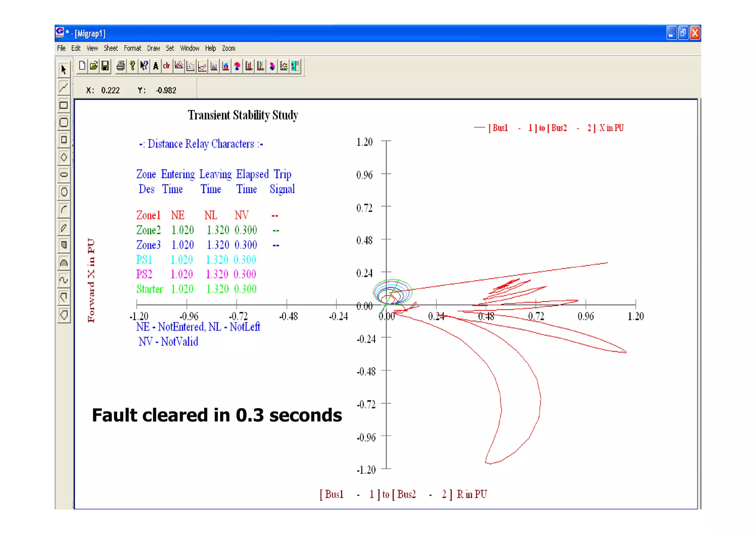This screenshot has width=756, height=534.
Task: Select the open polyline tool
Action: pyautogui.click(x=64, y=297)
